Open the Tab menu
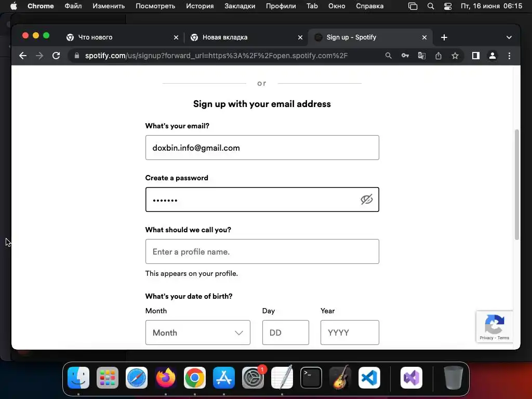Image resolution: width=532 pixels, height=399 pixels. 312,6
